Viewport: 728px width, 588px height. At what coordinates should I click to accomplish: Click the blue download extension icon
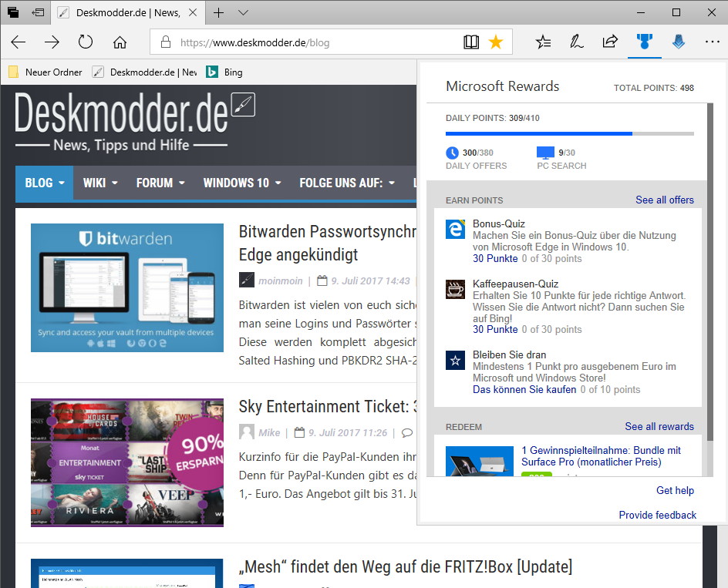pos(679,42)
